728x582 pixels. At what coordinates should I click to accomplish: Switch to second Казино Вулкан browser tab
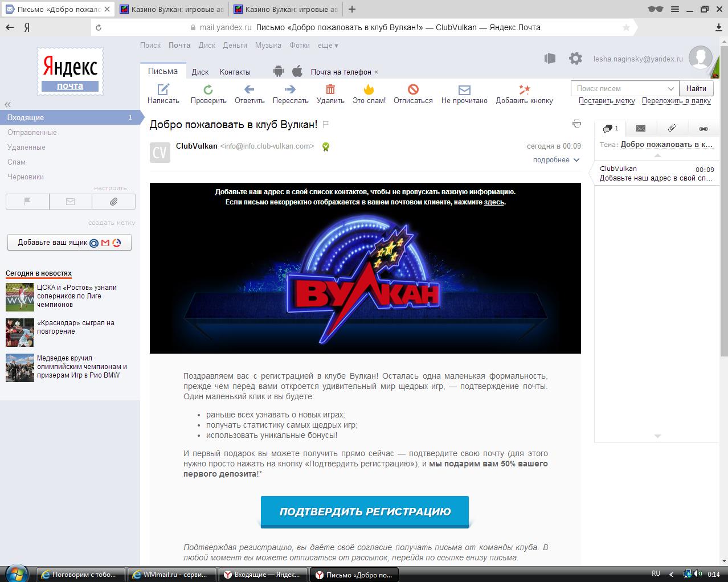click(x=287, y=9)
